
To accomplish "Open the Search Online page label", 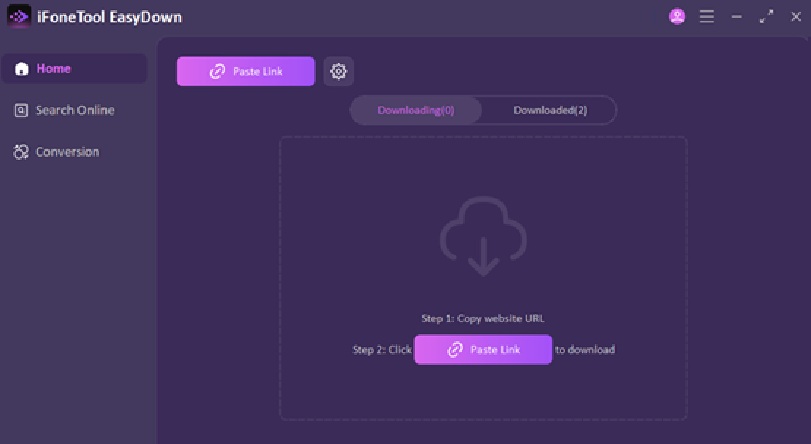I will tap(75, 110).
